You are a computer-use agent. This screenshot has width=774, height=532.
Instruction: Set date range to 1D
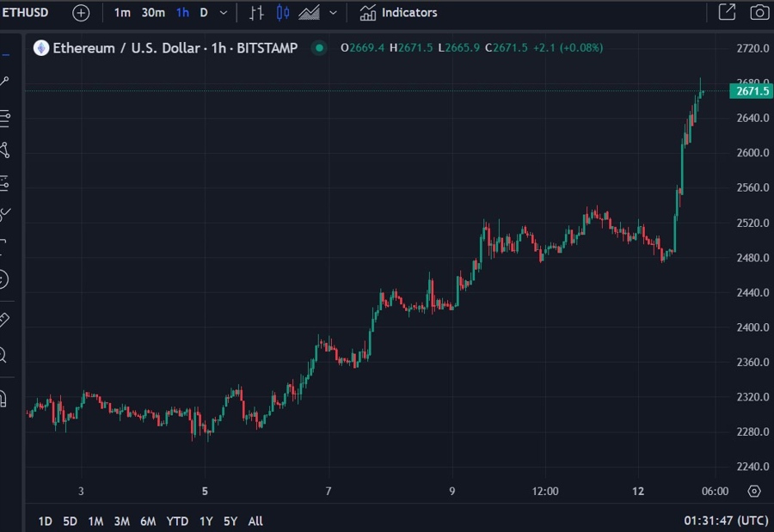pyautogui.click(x=45, y=521)
